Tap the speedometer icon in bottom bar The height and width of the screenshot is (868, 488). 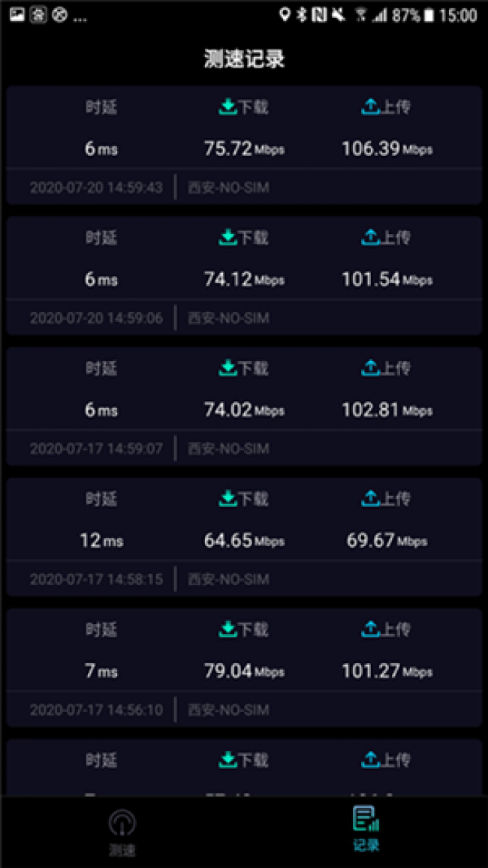122,822
